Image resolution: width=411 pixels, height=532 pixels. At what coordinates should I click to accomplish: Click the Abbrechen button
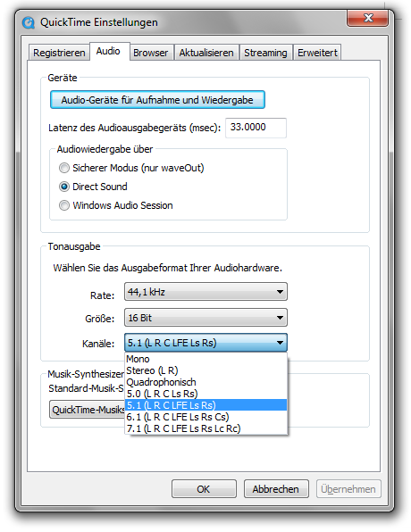click(x=276, y=489)
